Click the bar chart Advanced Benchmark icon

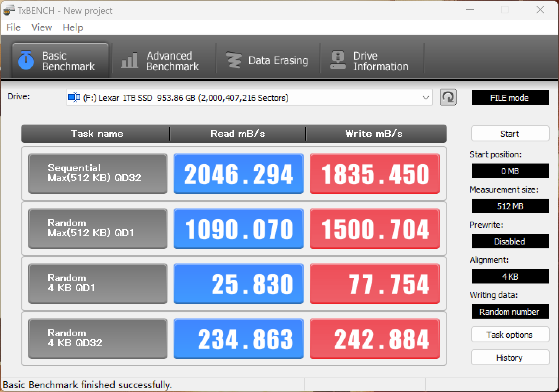[x=130, y=61]
